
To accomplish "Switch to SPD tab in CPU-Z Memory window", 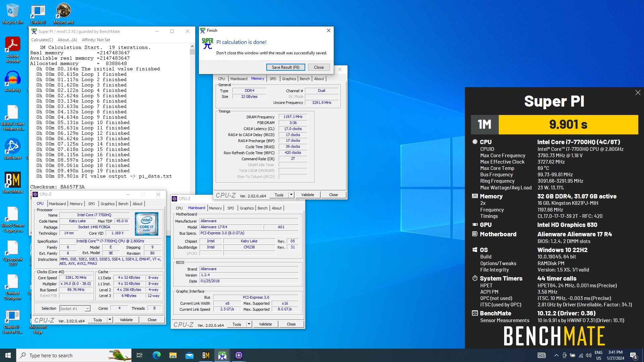I will point(273,79).
